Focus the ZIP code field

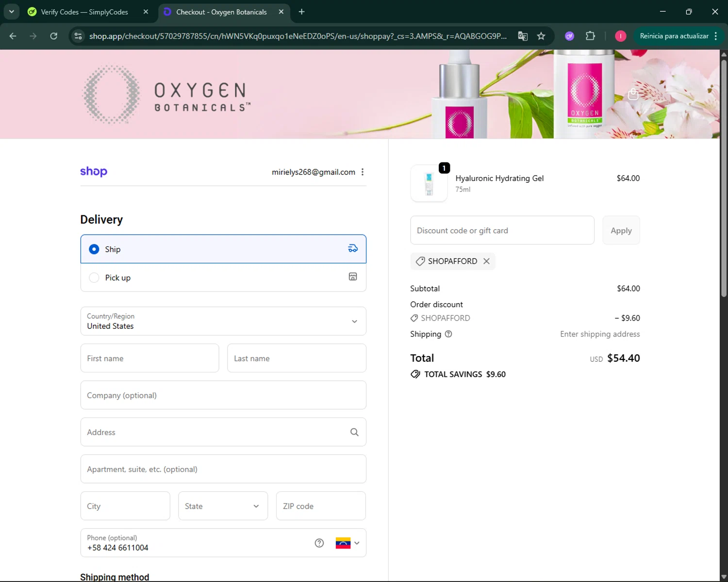[x=321, y=506]
